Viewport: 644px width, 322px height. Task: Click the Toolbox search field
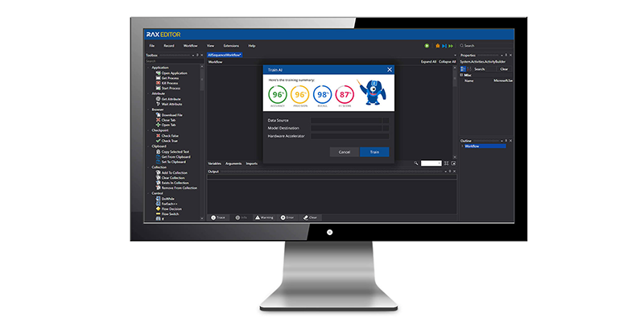174,61
